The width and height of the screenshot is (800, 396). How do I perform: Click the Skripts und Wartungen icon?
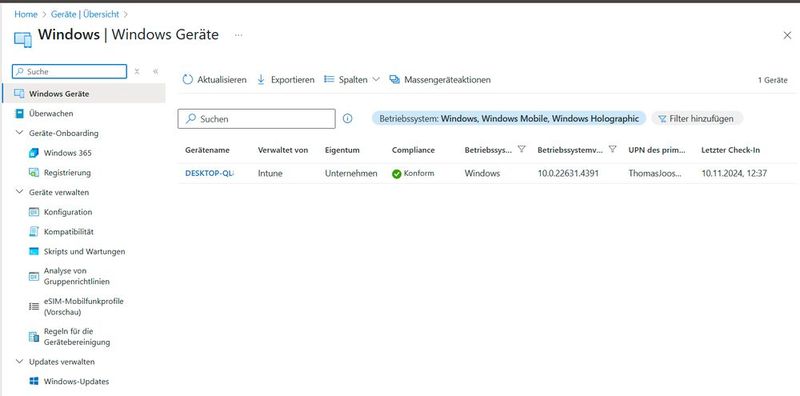click(x=34, y=251)
